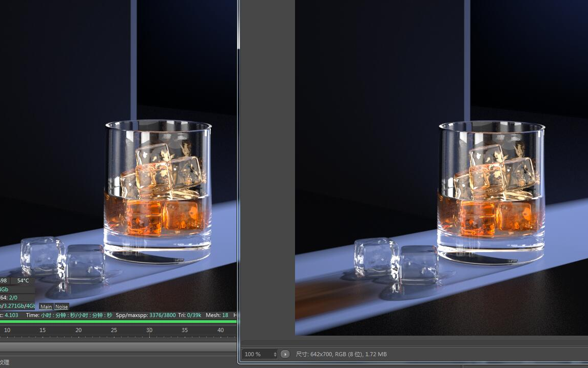Viewport: 588px width, 368px height.
Task: Click the c: 4.103 statistic readout
Action: pos(9,315)
